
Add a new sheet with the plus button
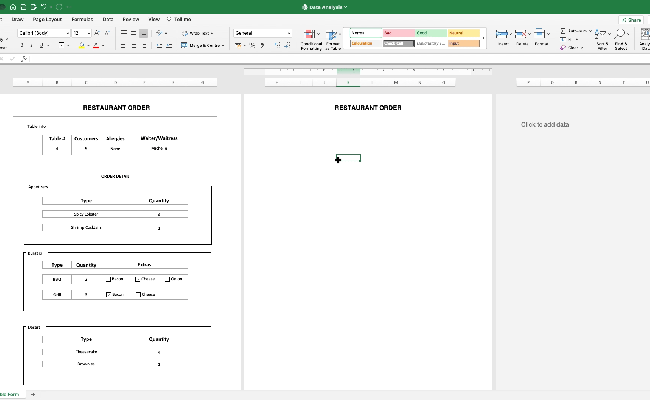[x=33, y=395]
